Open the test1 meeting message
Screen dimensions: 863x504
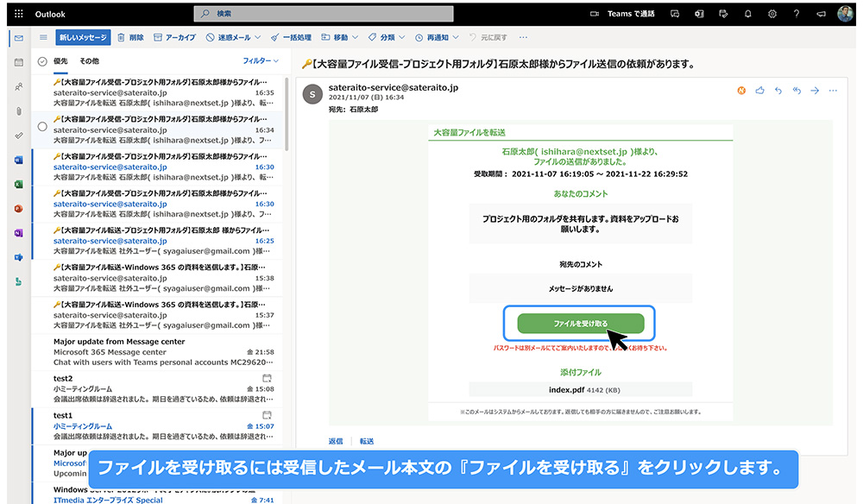tap(157, 425)
